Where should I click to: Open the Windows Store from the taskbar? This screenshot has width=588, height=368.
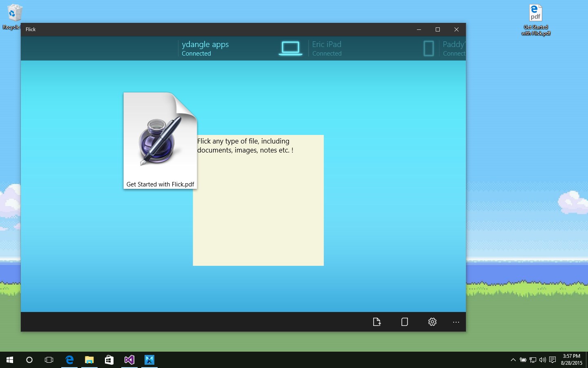[x=109, y=360]
